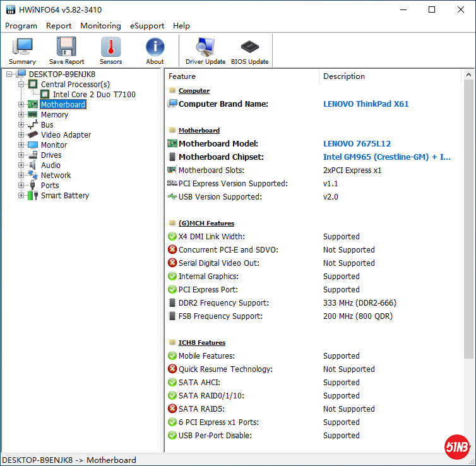Expand the Video Adapter node
This screenshot has width=476, height=466.
(21, 135)
